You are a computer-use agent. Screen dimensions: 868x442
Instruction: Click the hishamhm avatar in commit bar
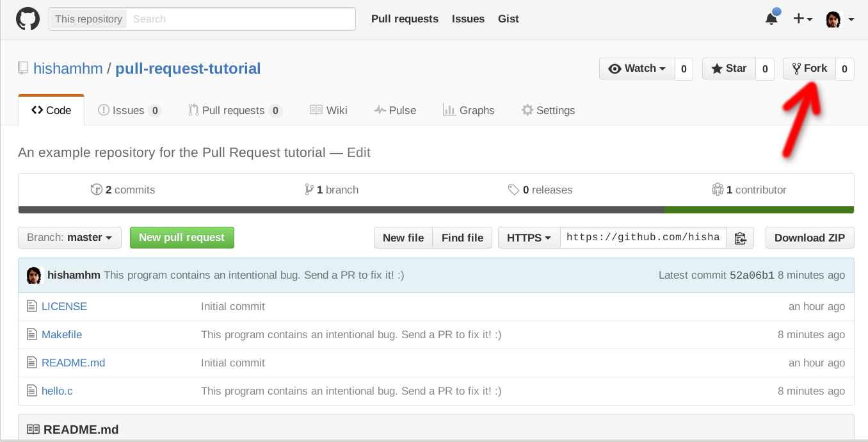[34, 275]
